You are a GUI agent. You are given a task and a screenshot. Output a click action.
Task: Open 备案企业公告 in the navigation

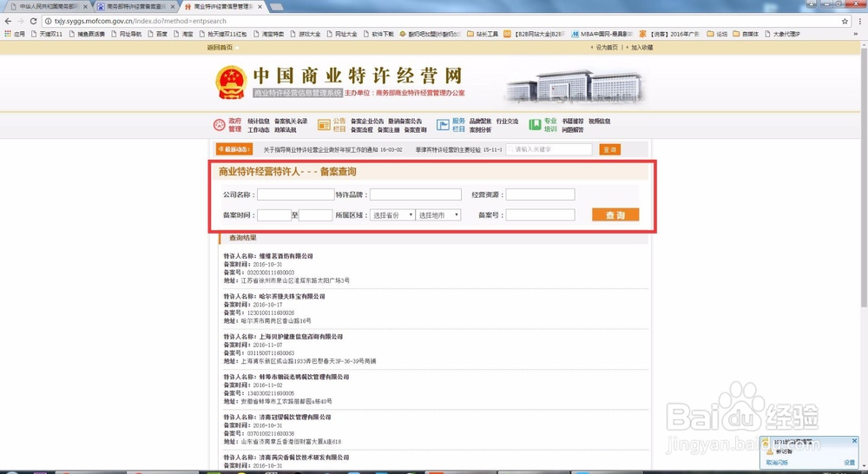click(x=367, y=121)
